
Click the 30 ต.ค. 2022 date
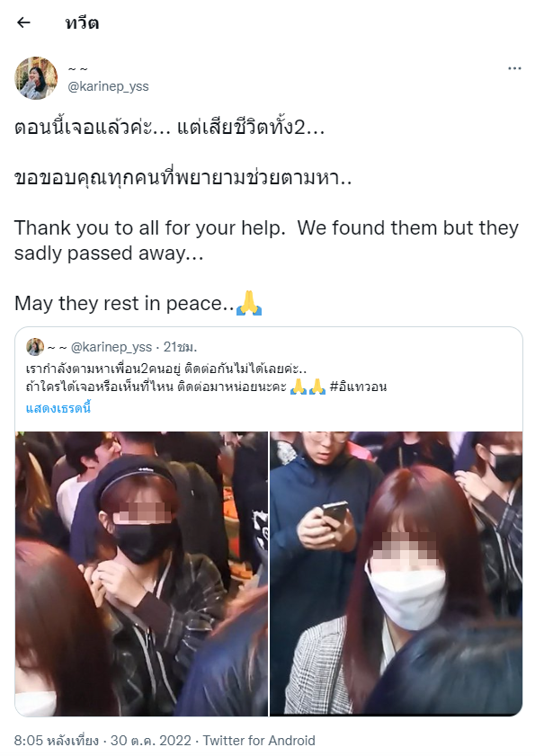(x=150, y=740)
